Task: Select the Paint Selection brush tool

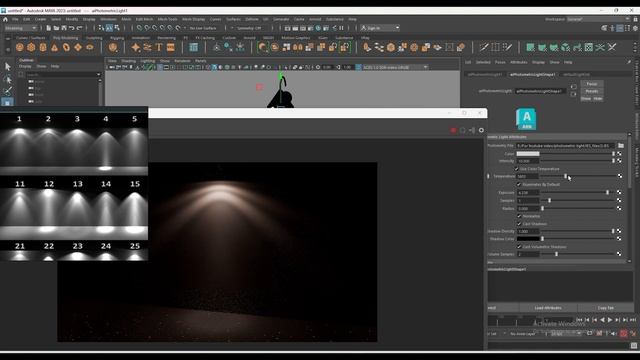Action: point(7,91)
